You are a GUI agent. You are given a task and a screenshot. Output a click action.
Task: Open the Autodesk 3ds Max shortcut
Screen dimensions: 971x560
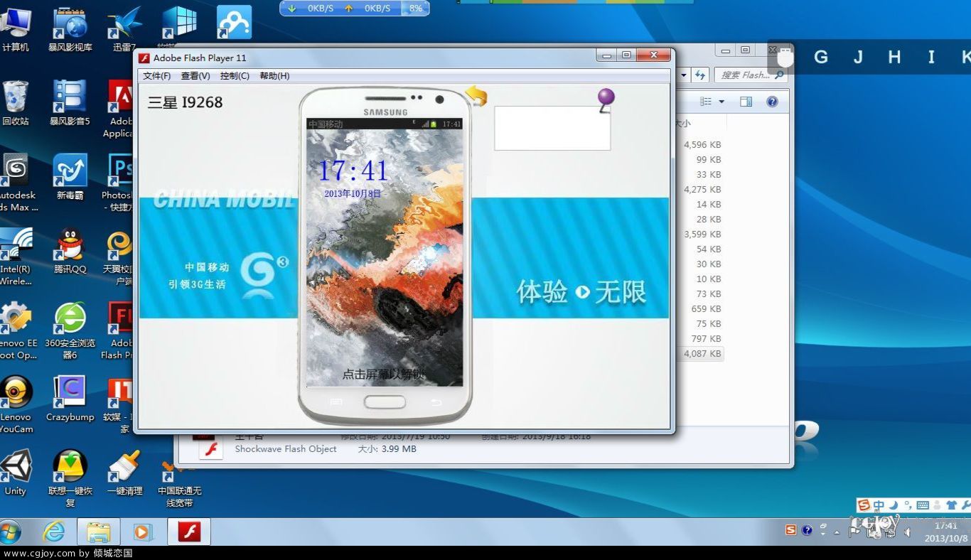point(17,183)
